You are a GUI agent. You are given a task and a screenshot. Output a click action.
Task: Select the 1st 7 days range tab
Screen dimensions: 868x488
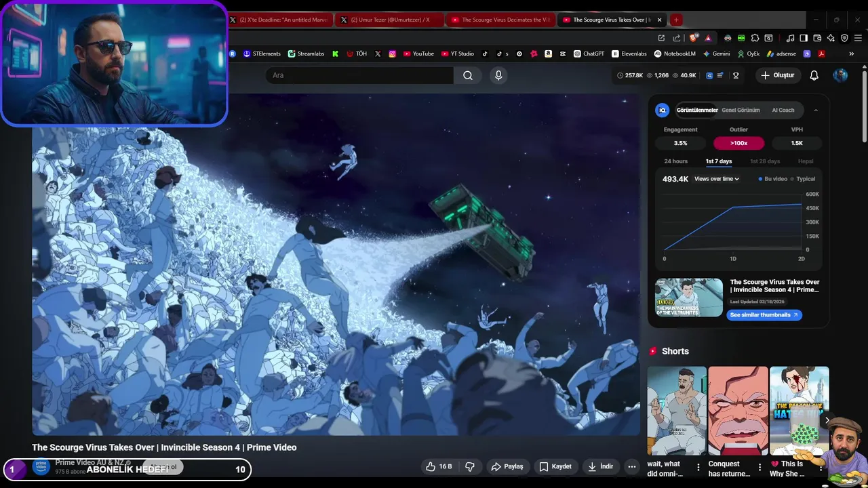719,161
